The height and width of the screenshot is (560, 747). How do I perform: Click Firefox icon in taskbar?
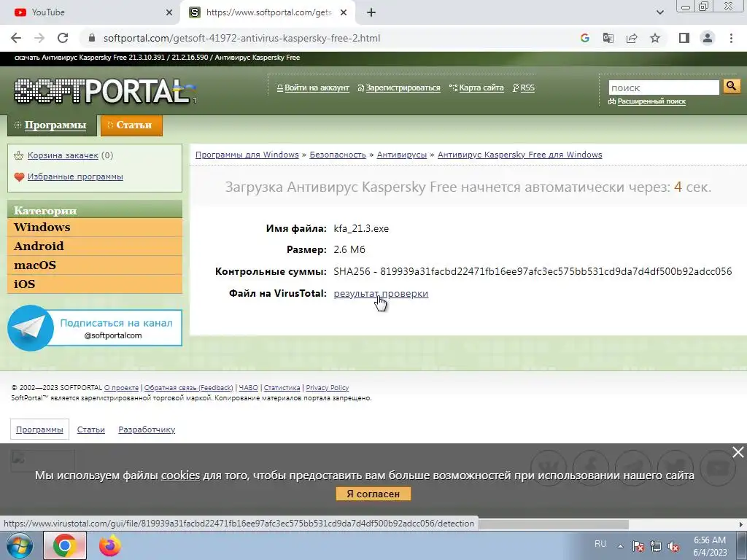(110, 545)
